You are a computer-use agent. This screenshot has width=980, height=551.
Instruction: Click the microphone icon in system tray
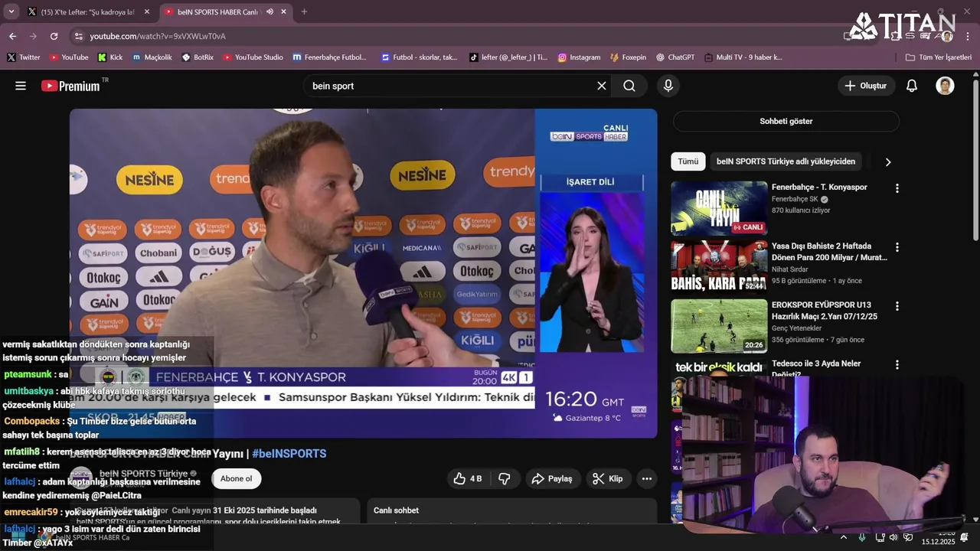click(862, 537)
